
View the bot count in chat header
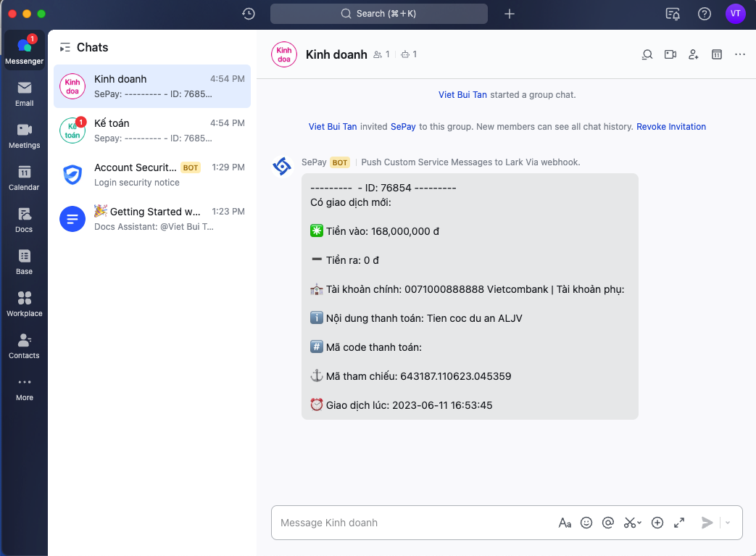point(409,54)
